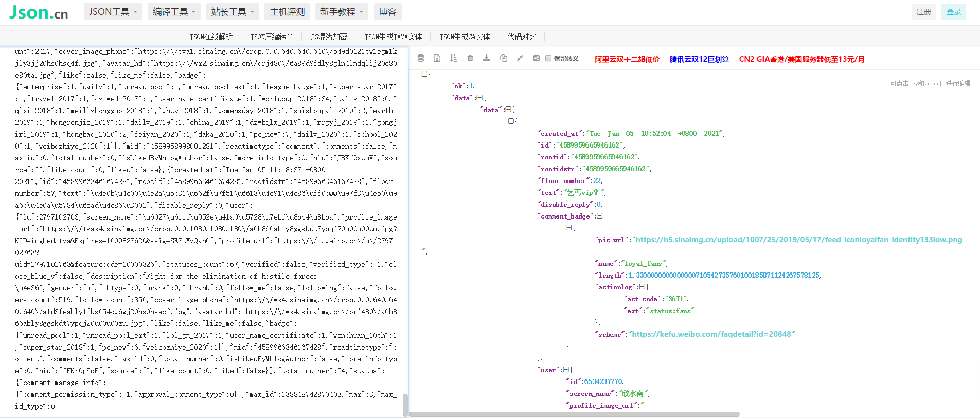The height and width of the screenshot is (418, 980).
Task: Open the 新手教程 dropdown menu
Action: coord(342,12)
